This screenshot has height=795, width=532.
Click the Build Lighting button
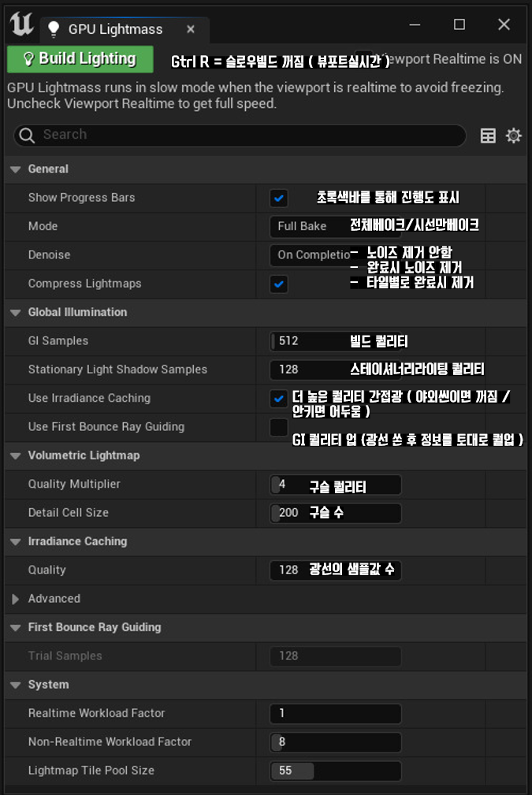(80, 59)
